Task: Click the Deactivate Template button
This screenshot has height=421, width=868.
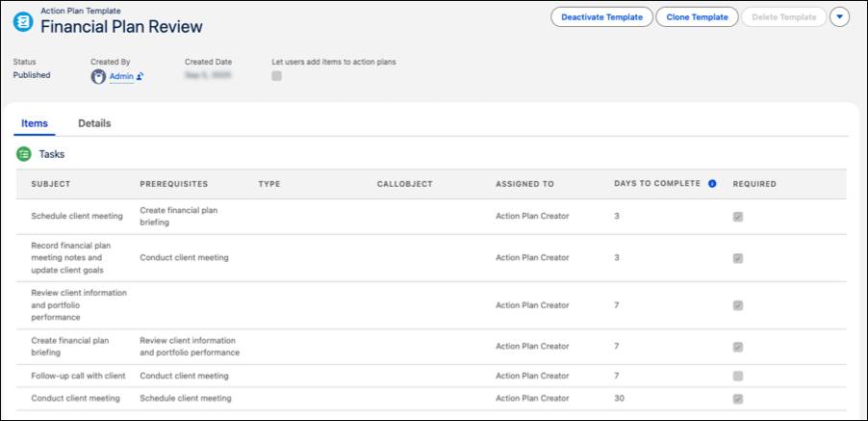Action: pyautogui.click(x=601, y=16)
